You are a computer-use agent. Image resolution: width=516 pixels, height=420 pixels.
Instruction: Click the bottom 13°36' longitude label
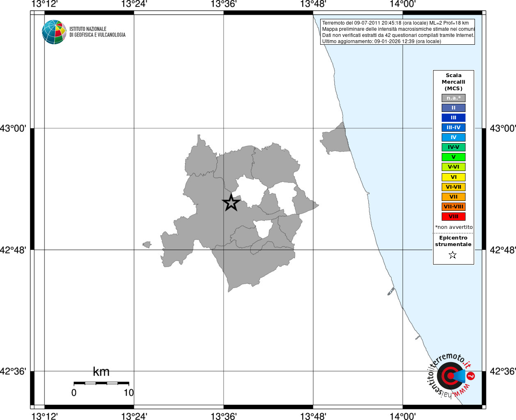[223, 416]
